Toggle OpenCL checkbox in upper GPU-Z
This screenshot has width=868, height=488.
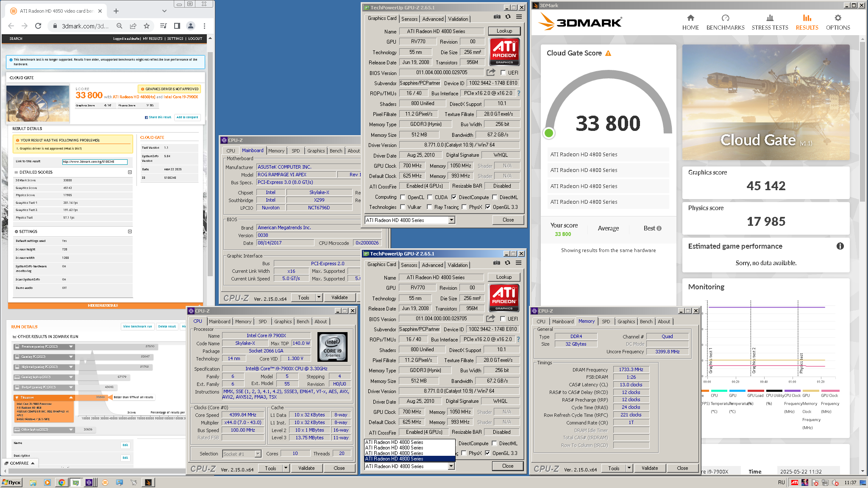[x=403, y=197]
